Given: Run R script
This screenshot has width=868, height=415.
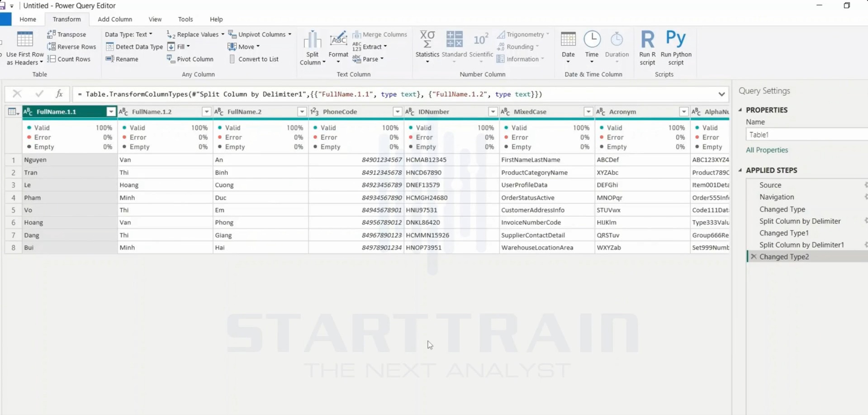Looking at the screenshot, I should point(647,48).
